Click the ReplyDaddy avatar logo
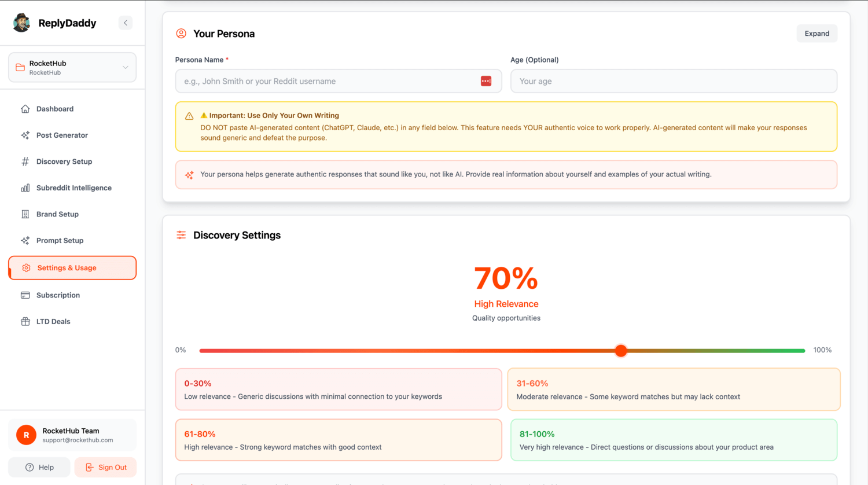The height and width of the screenshot is (485, 868). tap(21, 23)
